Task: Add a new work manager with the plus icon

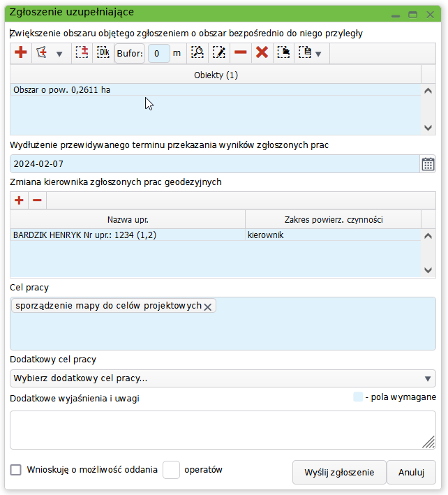Action: [19, 200]
